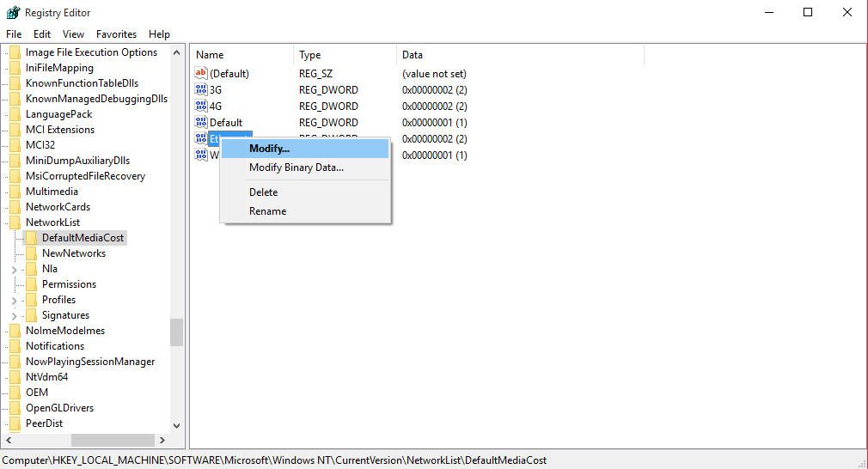The height and width of the screenshot is (469, 868).
Task: Click the Profiles folder icon
Action: pos(31,300)
